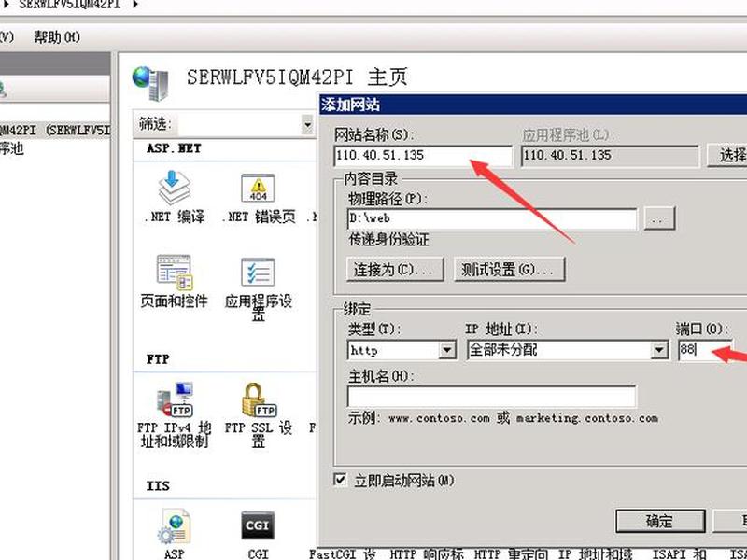Click the FastCGI 设置 label
747x560 pixels.
coord(343,553)
